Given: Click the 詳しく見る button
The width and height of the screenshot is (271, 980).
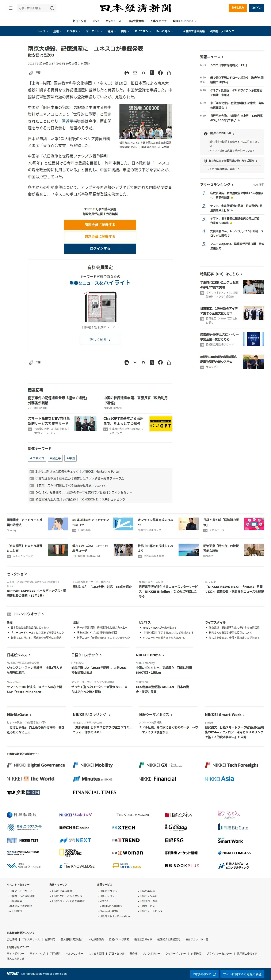Looking at the screenshot, I should 100,340.
